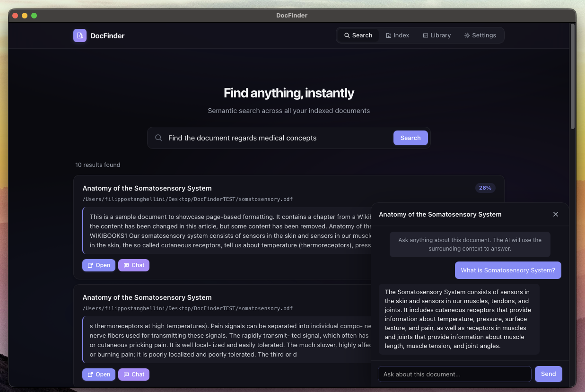The height and width of the screenshot is (392, 585).
Task: Click the 'Semantic search across all your indexed documents' subtitle
Action: click(x=289, y=111)
